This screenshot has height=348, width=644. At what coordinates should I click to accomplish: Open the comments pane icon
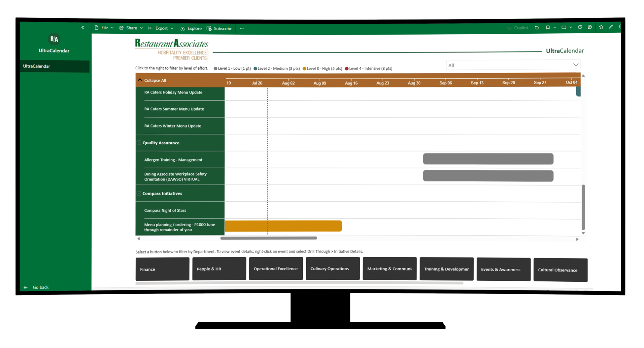(x=590, y=27)
